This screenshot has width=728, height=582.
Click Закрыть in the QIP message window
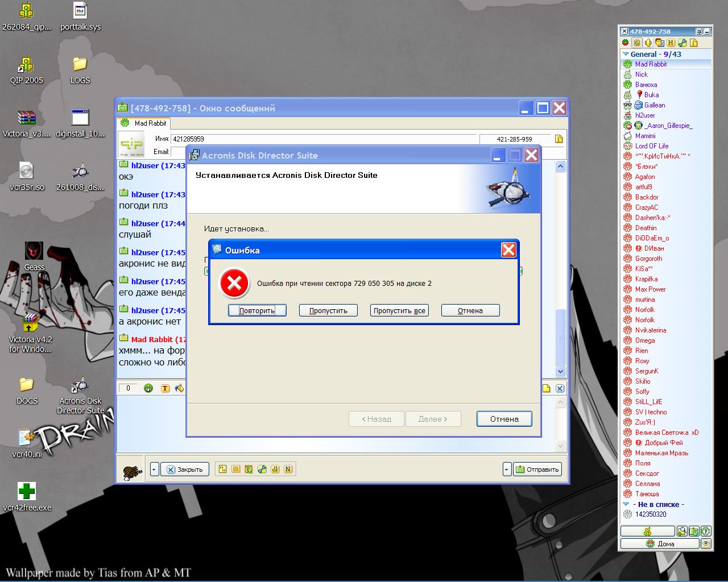(x=185, y=469)
